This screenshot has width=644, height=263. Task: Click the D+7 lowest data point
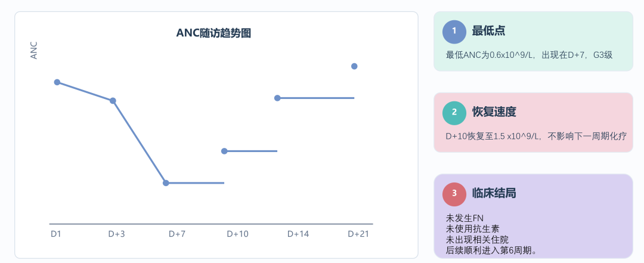pos(166,183)
